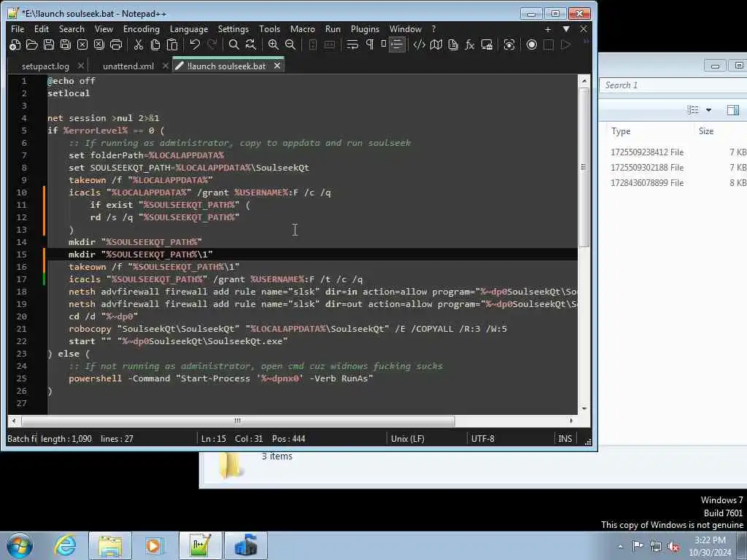747x560 pixels.
Task: Open the ? help menu
Action: pos(433,29)
